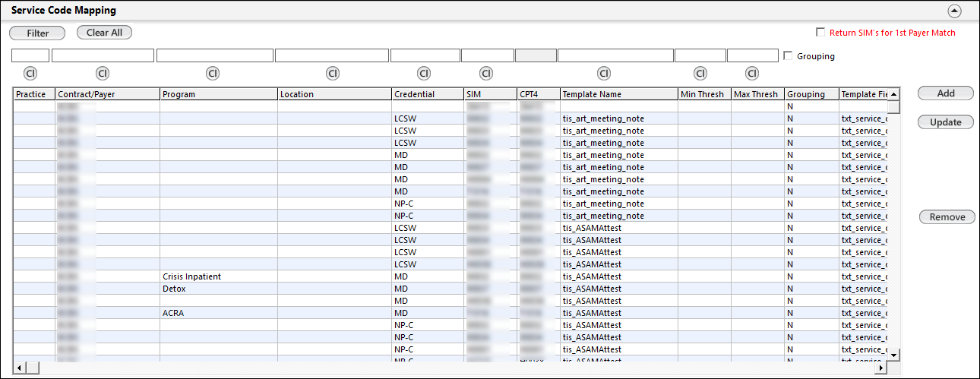
Task: Clear the Program filter field
Action: pos(213,74)
